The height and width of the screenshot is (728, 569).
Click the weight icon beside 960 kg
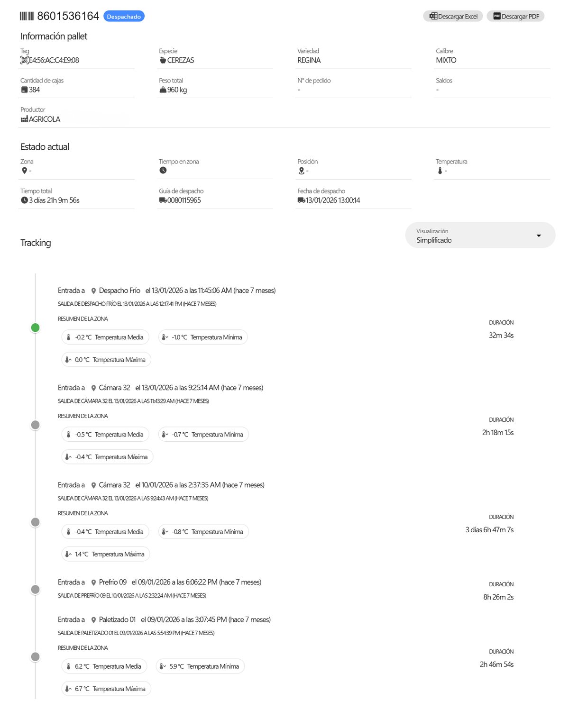point(163,90)
